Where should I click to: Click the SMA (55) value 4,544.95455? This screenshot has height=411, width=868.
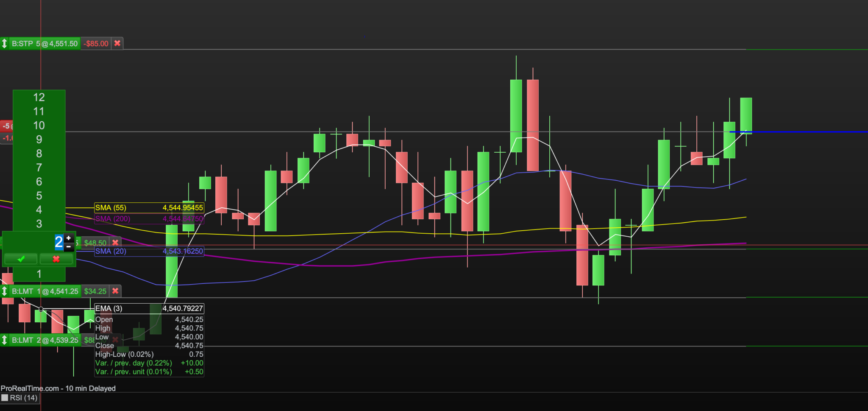tap(183, 207)
